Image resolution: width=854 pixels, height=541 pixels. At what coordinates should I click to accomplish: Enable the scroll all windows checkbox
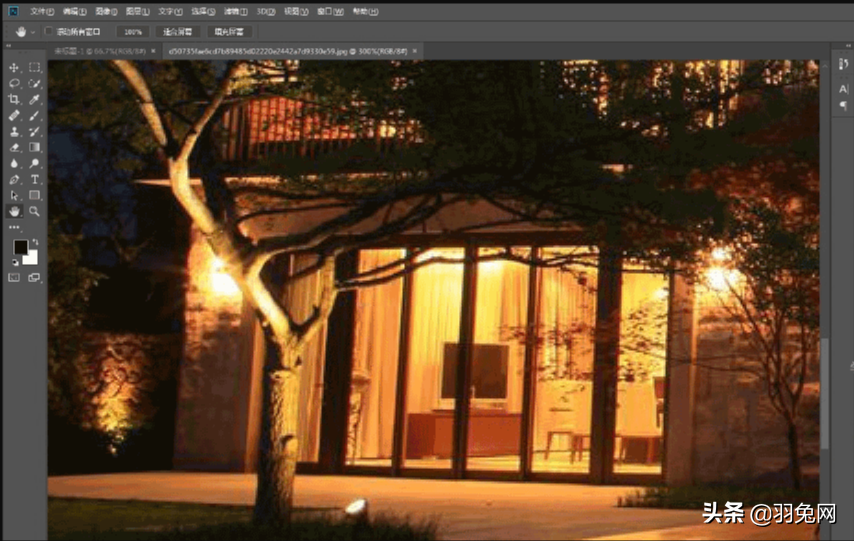(x=49, y=31)
